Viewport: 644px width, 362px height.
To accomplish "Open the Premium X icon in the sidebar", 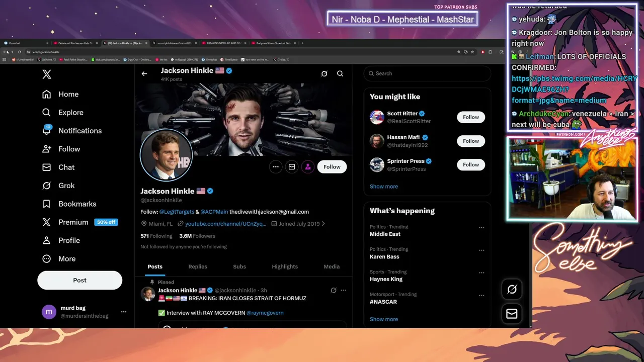I will 47,222.
